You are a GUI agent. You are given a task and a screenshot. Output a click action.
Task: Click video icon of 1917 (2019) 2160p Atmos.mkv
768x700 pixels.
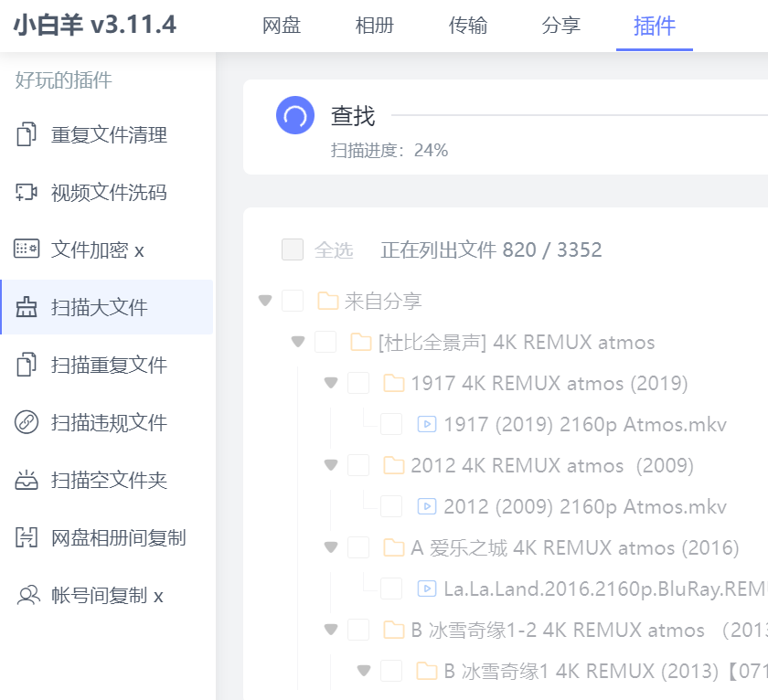pyautogui.click(x=427, y=424)
